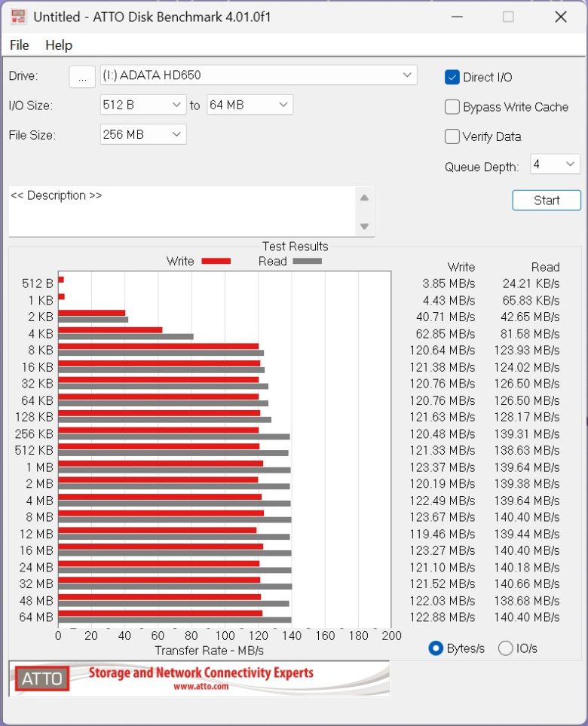Image resolution: width=588 pixels, height=726 pixels.
Task: Open the www.atto.com link
Action: (x=201, y=686)
